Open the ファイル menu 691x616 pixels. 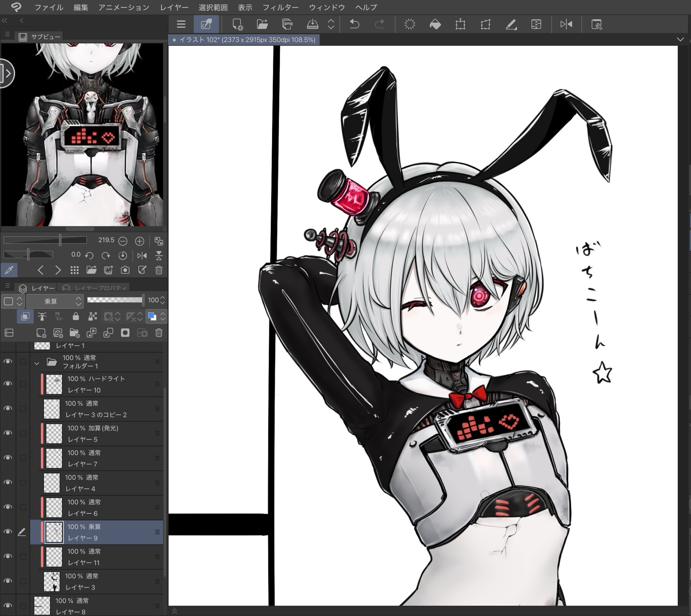click(x=49, y=7)
